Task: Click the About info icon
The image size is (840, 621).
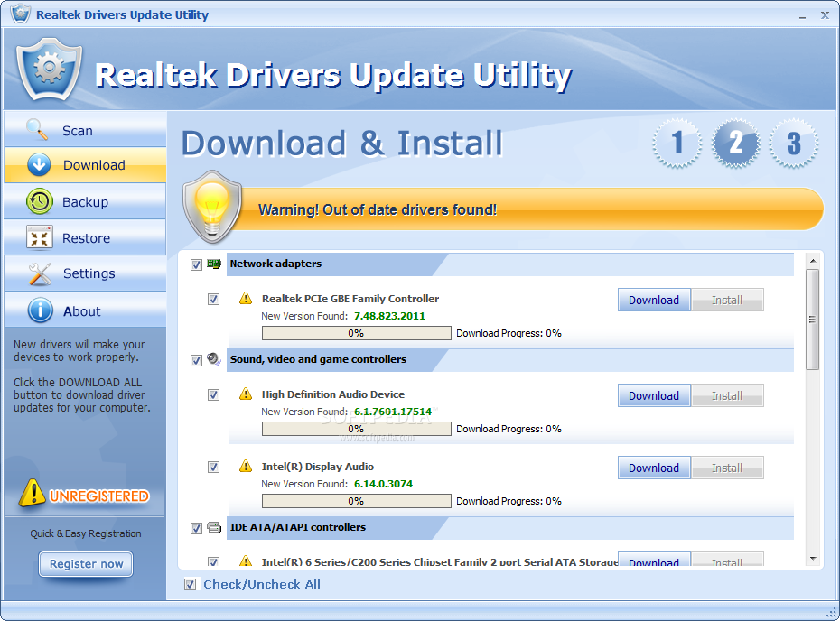Action: tap(40, 310)
